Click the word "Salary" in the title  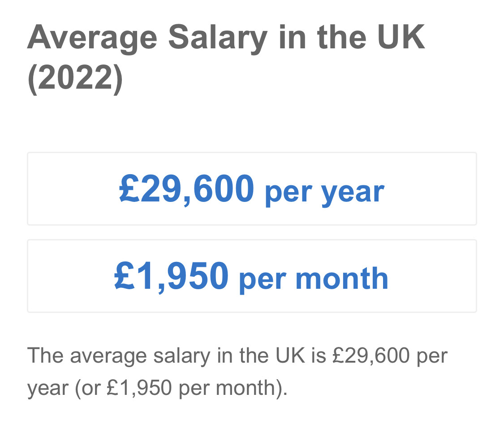pos(218,39)
